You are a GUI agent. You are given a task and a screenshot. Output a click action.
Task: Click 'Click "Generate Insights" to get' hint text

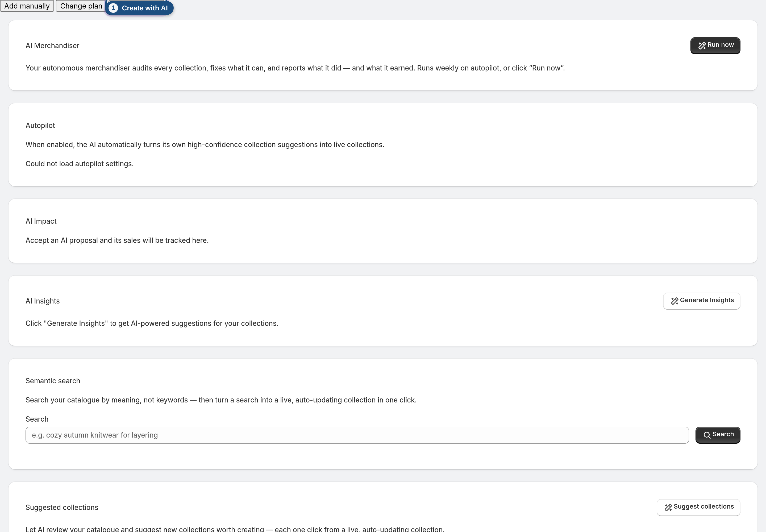coord(152,323)
